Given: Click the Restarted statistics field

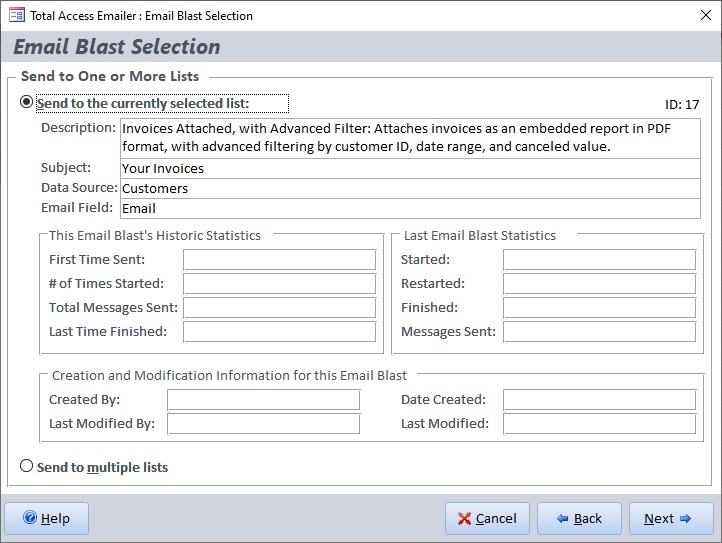Looking at the screenshot, I should click(x=599, y=284).
